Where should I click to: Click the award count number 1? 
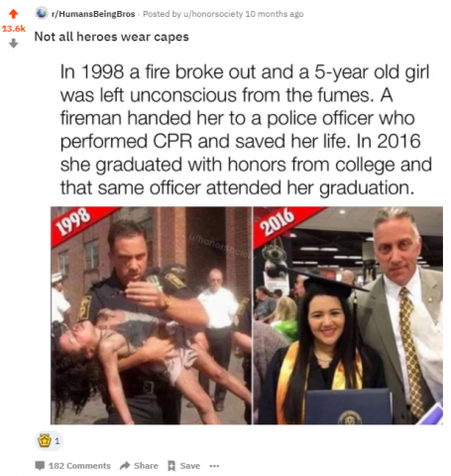[x=57, y=441]
